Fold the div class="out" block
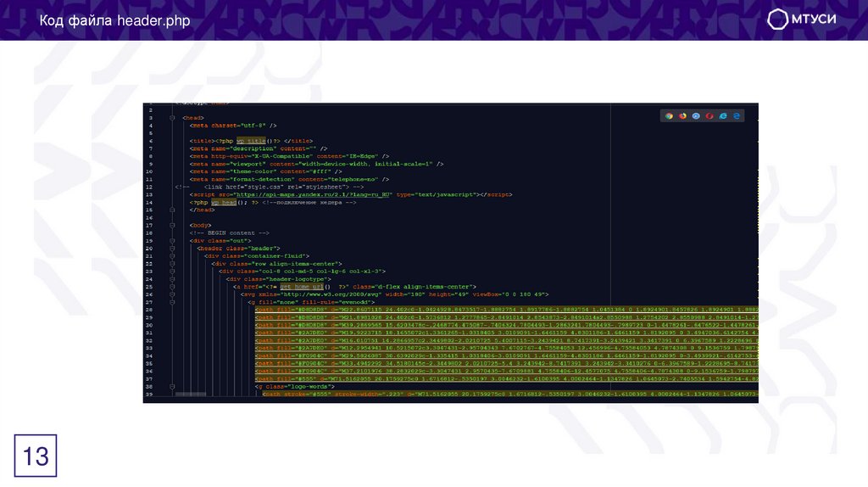The height and width of the screenshot is (487, 868). pyautogui.click(x=172, y=241)
